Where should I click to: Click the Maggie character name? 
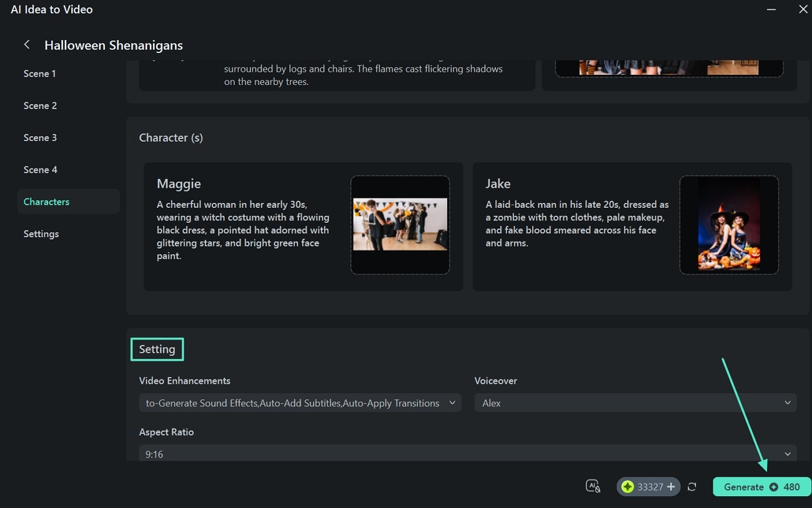179,183
